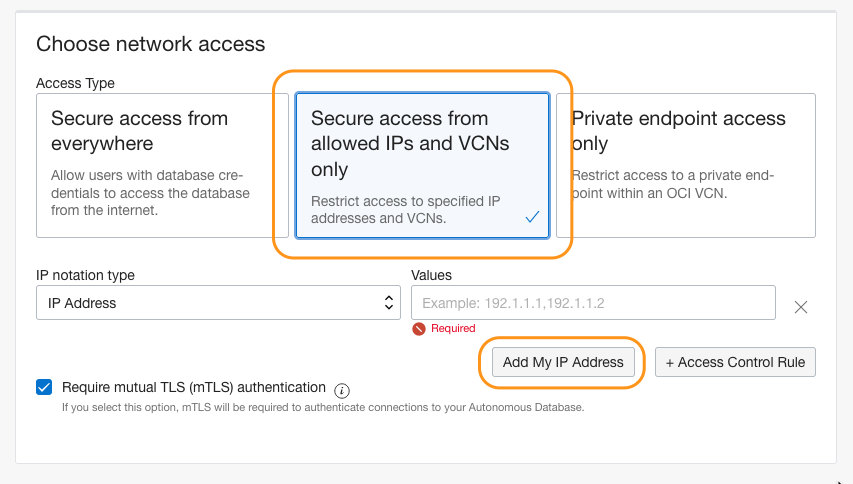This screenshot has height=484, width=853.
Task: Click the Choose network access heading
Action: pos(151,44)
